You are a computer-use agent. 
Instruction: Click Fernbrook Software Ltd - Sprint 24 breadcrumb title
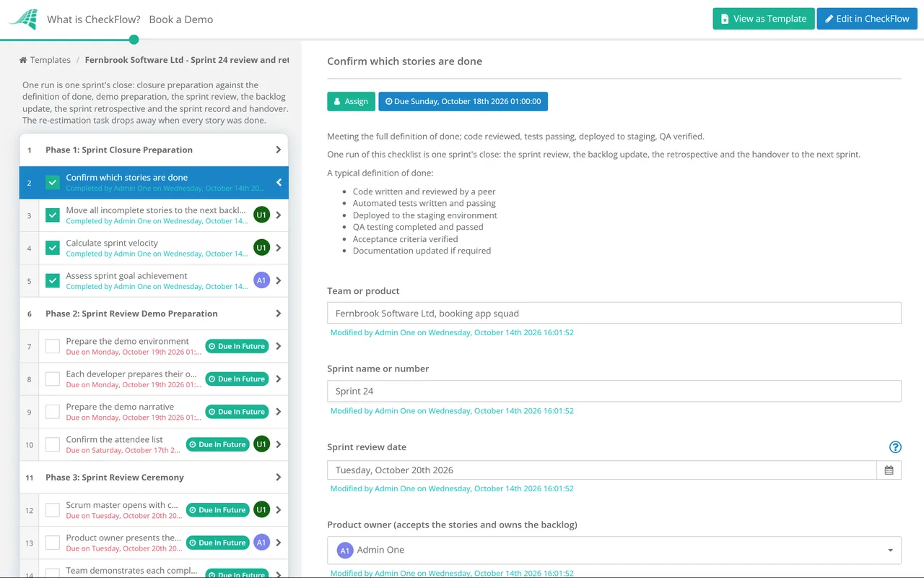[187, 60]
